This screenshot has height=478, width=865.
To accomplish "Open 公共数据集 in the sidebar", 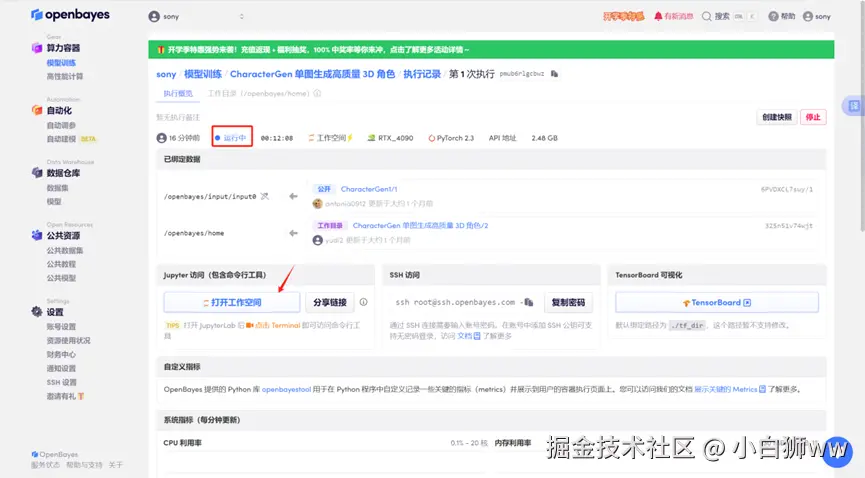I will tap(65, 251).
